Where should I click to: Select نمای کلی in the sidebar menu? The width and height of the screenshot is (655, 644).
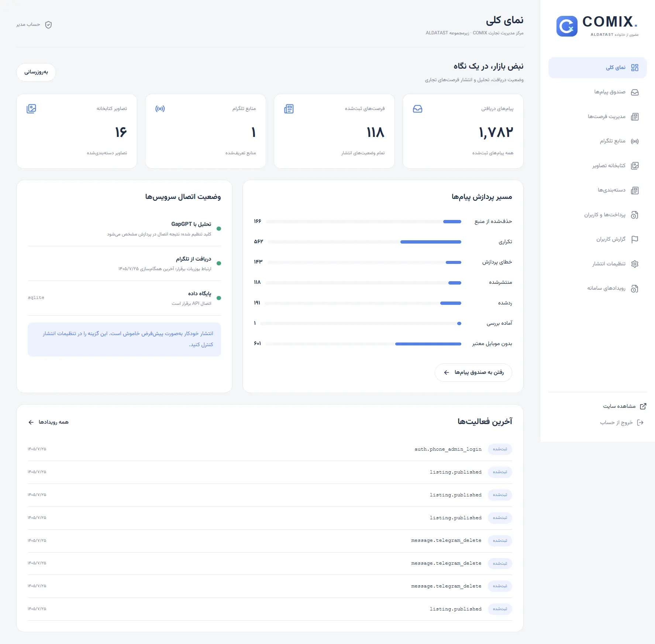click(x=597, y=68)
